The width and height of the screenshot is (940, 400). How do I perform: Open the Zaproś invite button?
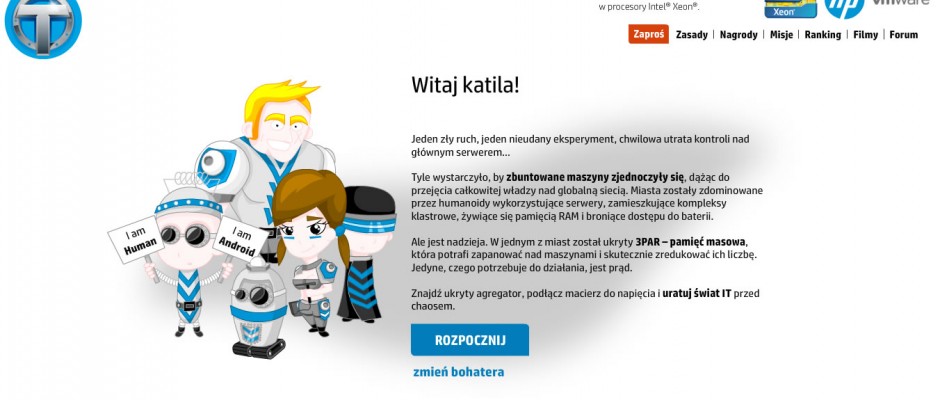tap(649, 34)
